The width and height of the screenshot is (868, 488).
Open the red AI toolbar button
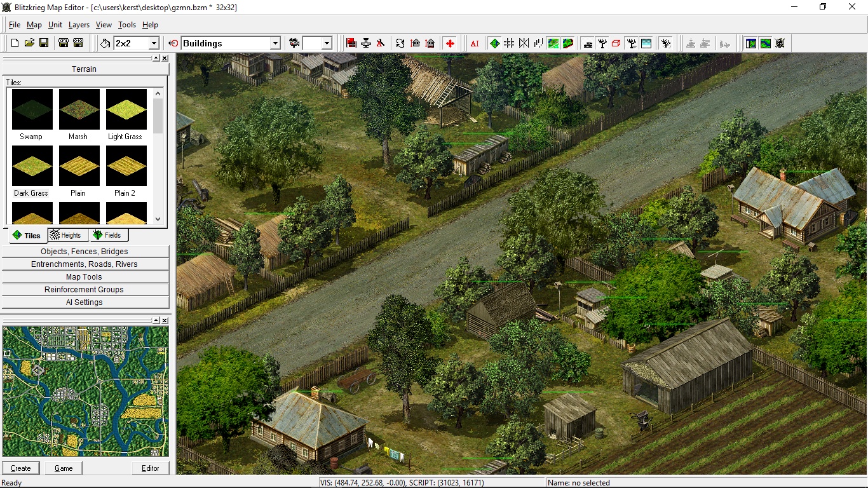coord(475,43)
